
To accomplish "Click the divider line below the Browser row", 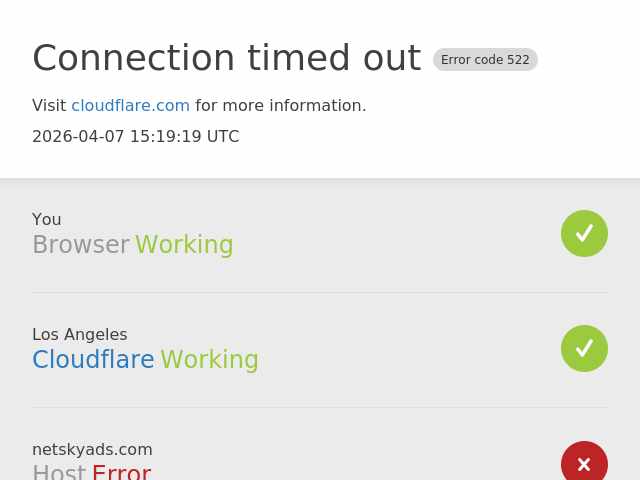I will click(320, 292).
